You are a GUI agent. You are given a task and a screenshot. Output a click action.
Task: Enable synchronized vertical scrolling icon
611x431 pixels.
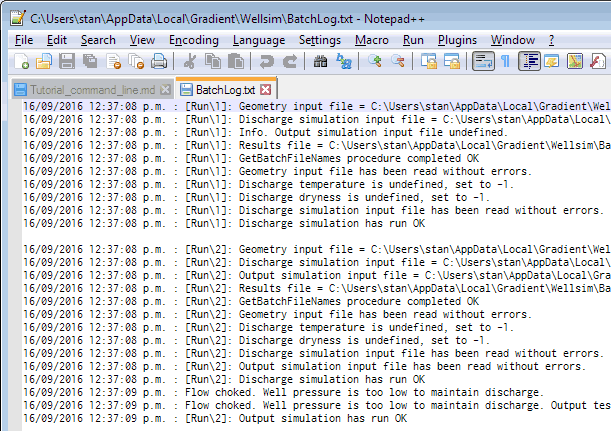[429, 61]
